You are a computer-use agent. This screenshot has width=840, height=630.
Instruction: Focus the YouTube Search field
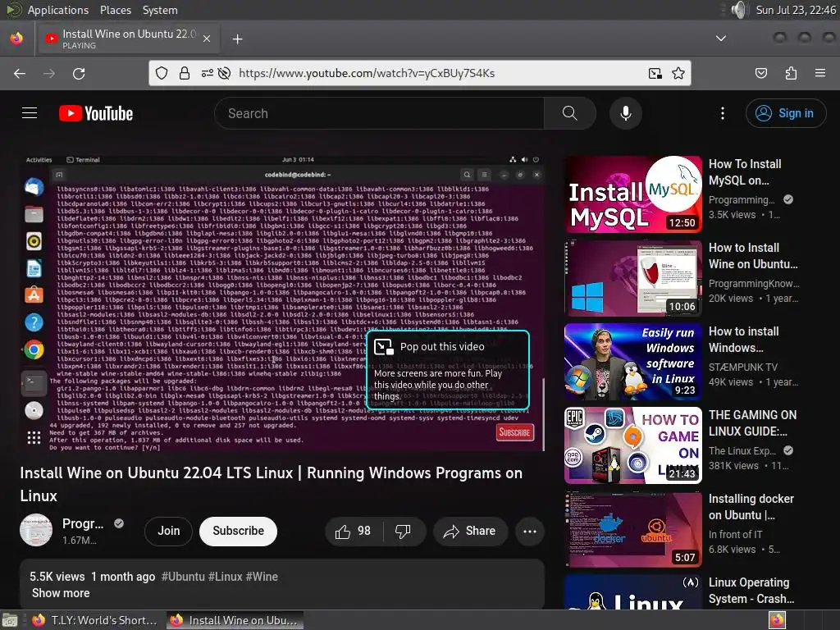point(379,113)
